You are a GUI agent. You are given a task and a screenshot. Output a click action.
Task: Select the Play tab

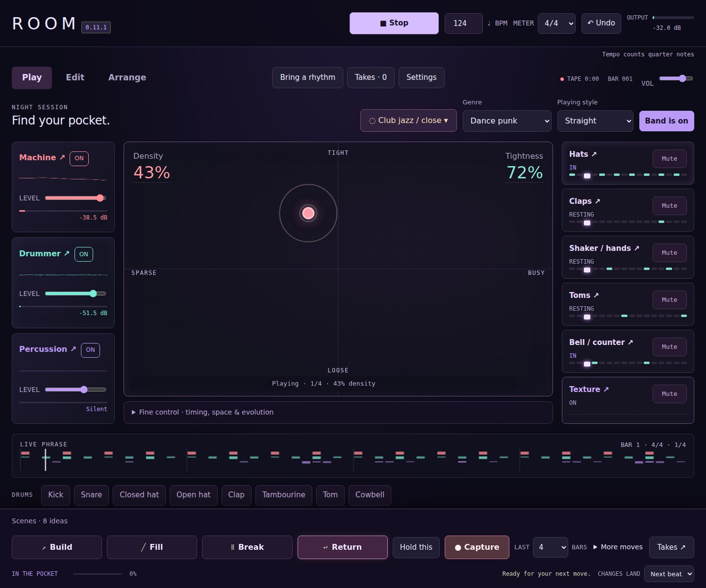tap(32, 77)
